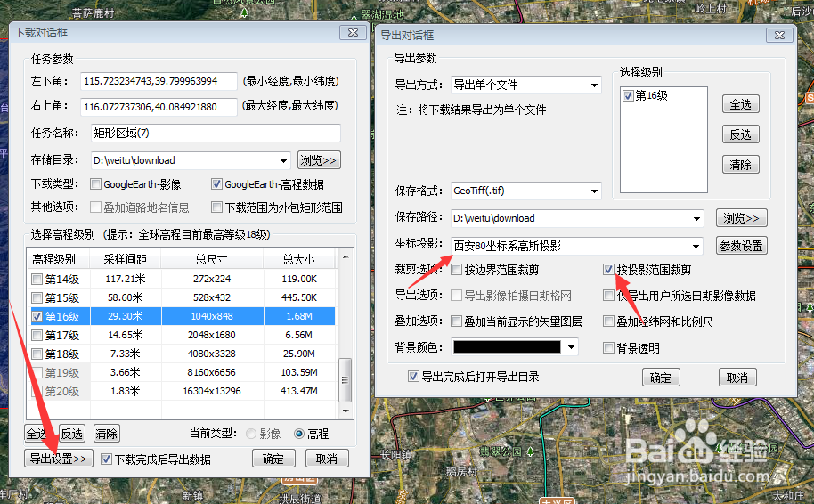Uncheck GoogleEarth-高程数据 download type
Viewport: 814px width, 504px height.
coord(216,184)
